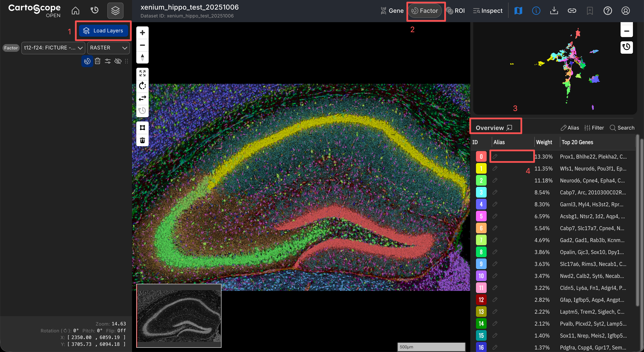Toggle the info panel icon
644x352 pixels.
[x=536, y=10]
